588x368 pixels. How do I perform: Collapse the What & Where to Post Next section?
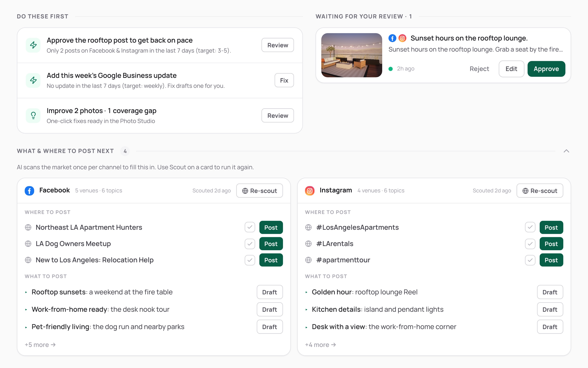pos(566,151)
